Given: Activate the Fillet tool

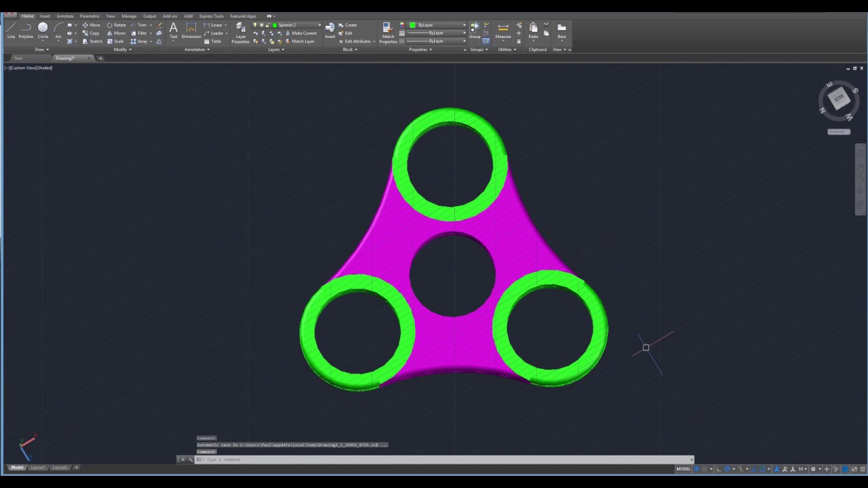Looking at the screenshot, I should pyautogui.click(x=139, y=33).
